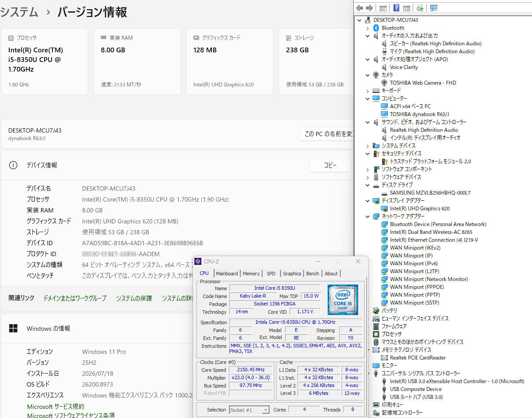
Task: Click the Trusted Platform Module 2.0 device icon
Action: 384,161
